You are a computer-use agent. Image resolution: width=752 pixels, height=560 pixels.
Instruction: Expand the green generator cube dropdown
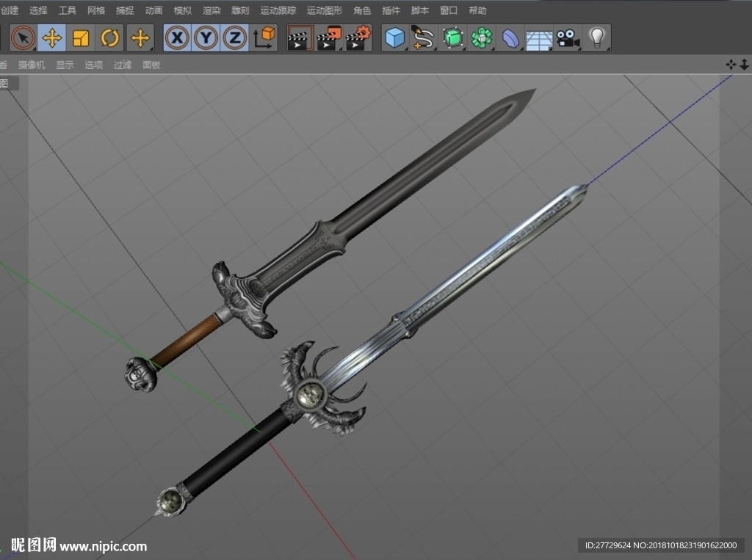coord(452,38)
